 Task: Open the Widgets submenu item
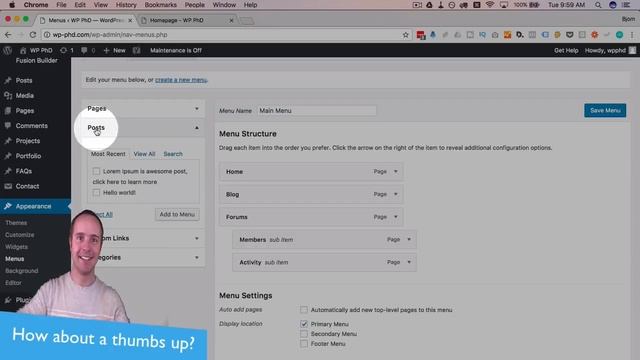click(x=16, y=247)
